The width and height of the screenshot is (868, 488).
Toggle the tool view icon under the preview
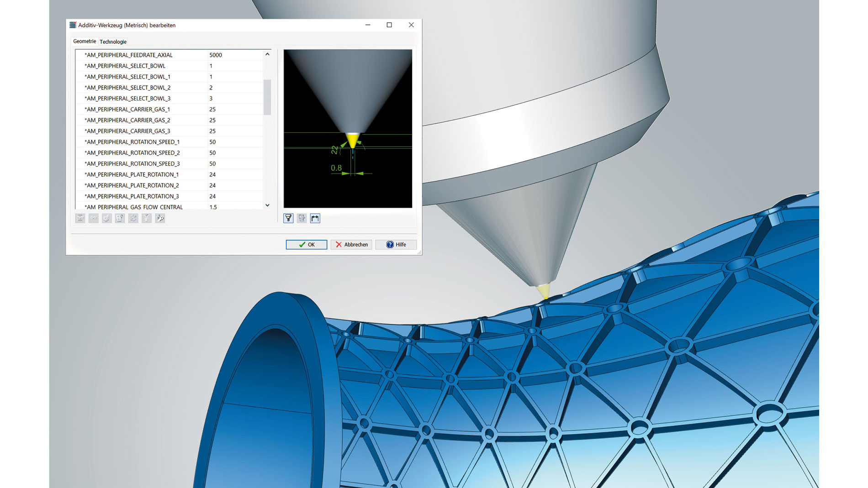pyautogui.click(x=288, y=218)
